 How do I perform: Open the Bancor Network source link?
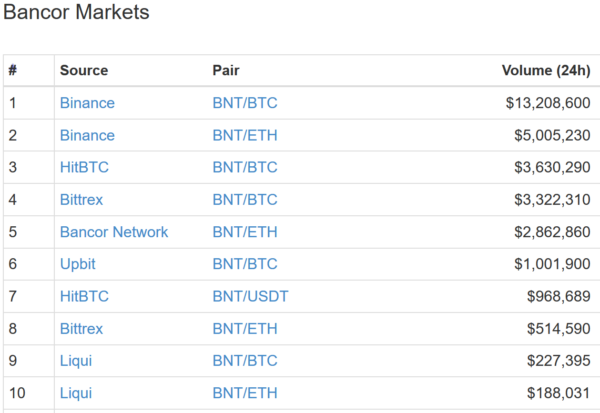click(114, 232)
